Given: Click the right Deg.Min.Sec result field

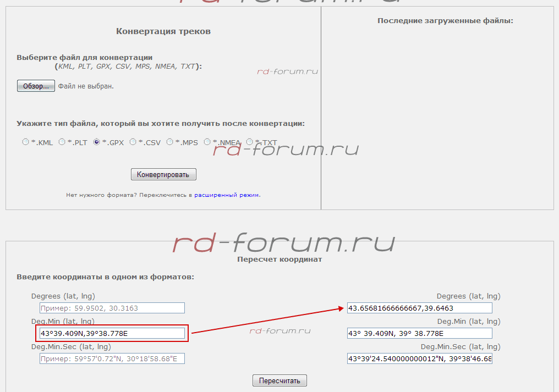Looking at the screenshot, I should click(x=419, y=358).
